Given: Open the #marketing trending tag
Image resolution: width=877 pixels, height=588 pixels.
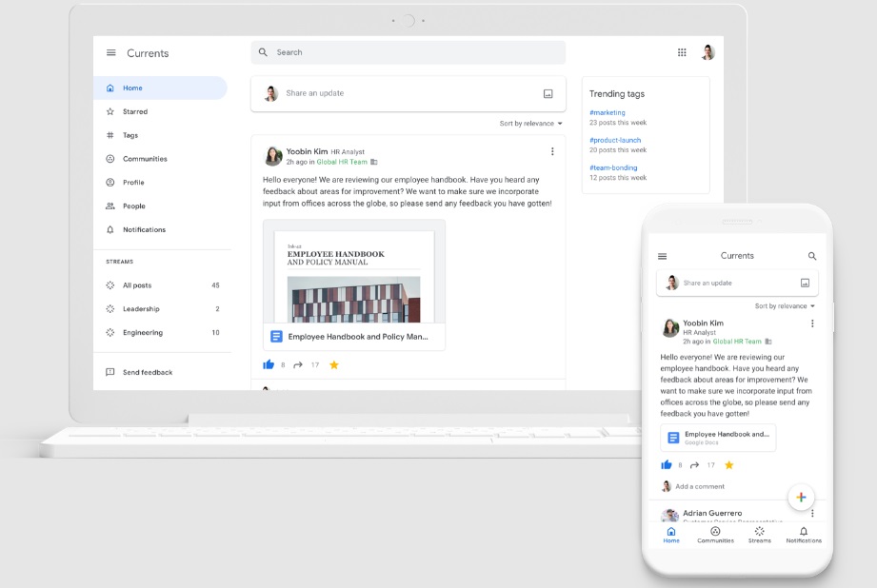Looking at the screenshot, I should point(608,112).
